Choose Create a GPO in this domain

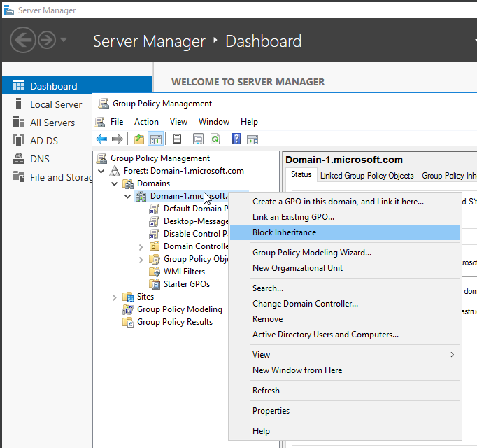coord(345,202)
